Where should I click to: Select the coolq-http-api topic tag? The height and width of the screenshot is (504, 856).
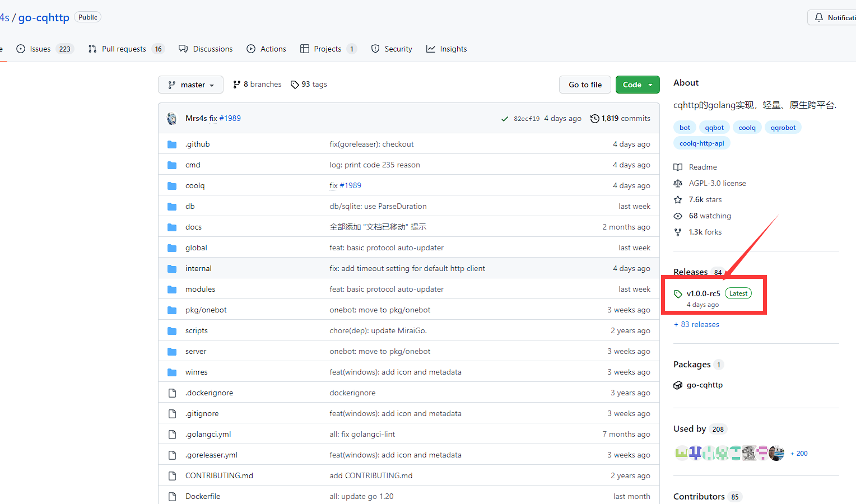[x=701, y=143]
